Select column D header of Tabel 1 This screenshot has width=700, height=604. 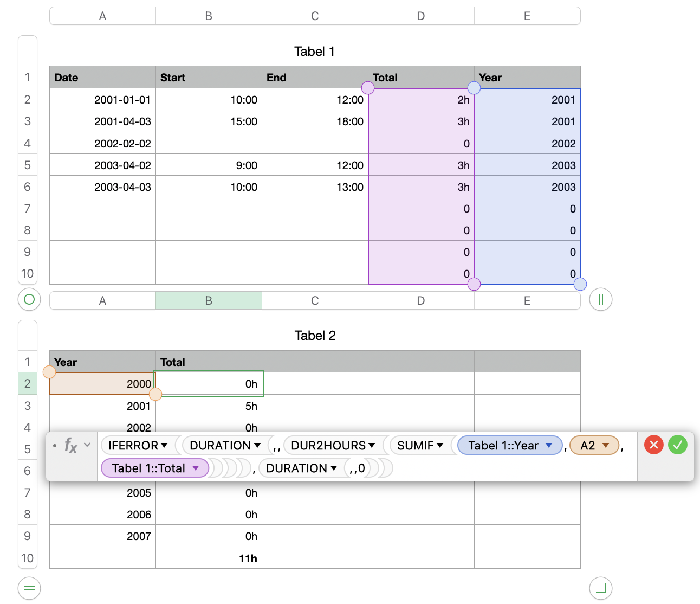click(421, 16)
